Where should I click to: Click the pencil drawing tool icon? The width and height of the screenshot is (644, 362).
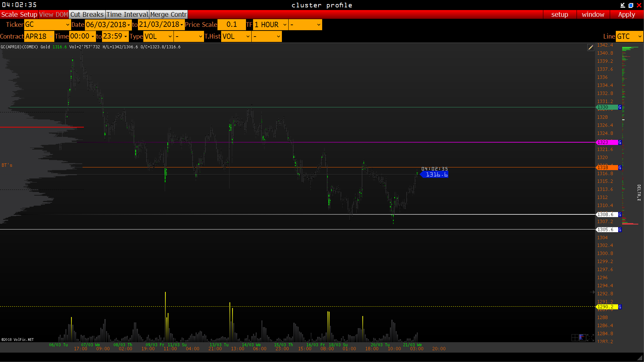pos(590,48)
